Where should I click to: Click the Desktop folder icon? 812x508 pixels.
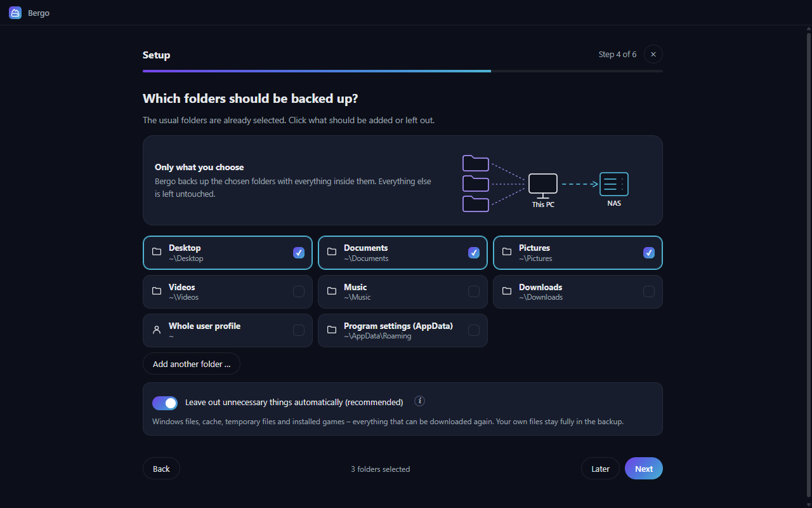157,252
